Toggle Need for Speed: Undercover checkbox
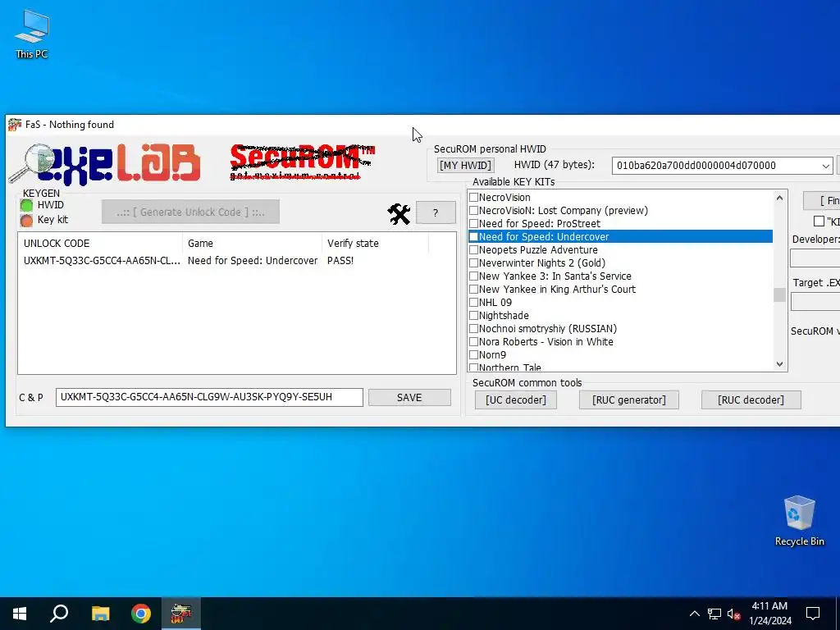 [473, 237]
